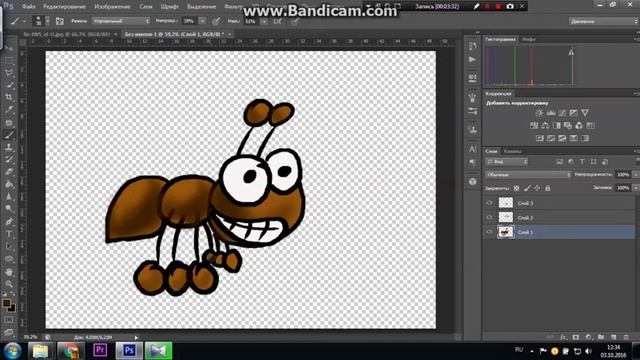Select the Paint Bucket tool
The height and width of the screenshot is (360, 640).
9,184
